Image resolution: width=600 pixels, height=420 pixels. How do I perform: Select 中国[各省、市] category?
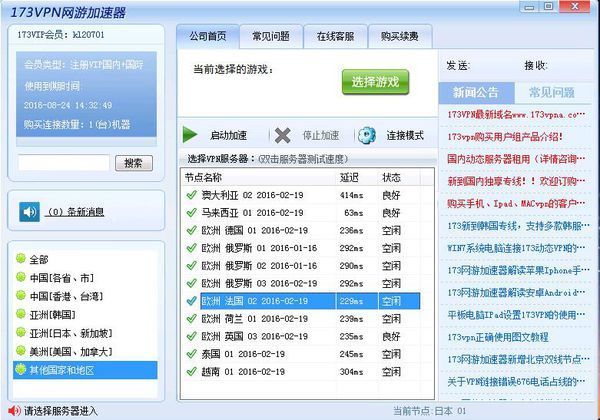[x=62, y=278]
